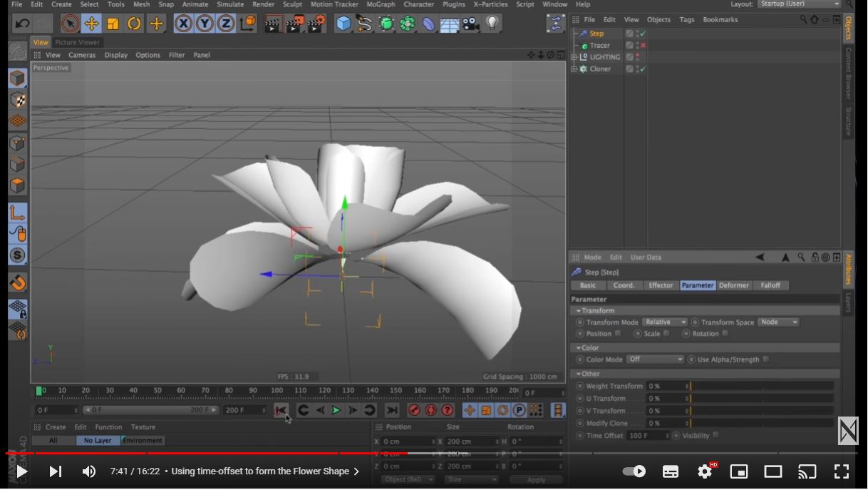Expand the LIGHTING object tree
Screen dimensions: 868x490
[574, 57]
